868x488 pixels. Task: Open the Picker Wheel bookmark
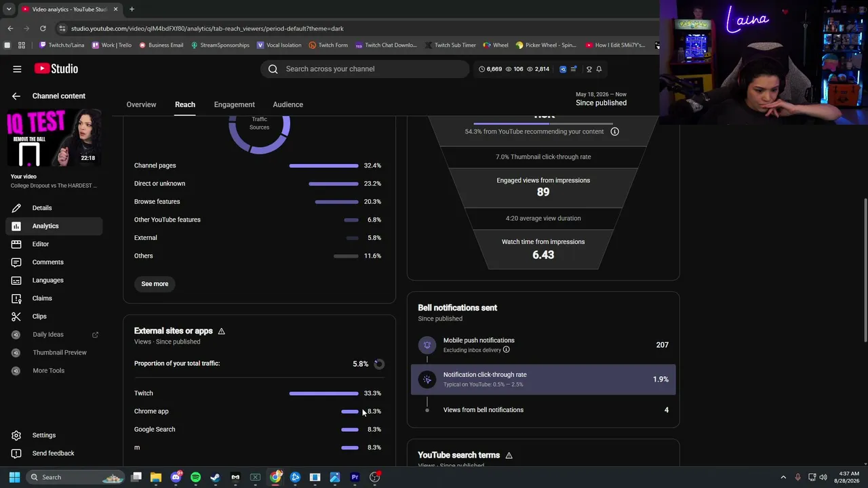pyautogui.click(x=546, y=45)
